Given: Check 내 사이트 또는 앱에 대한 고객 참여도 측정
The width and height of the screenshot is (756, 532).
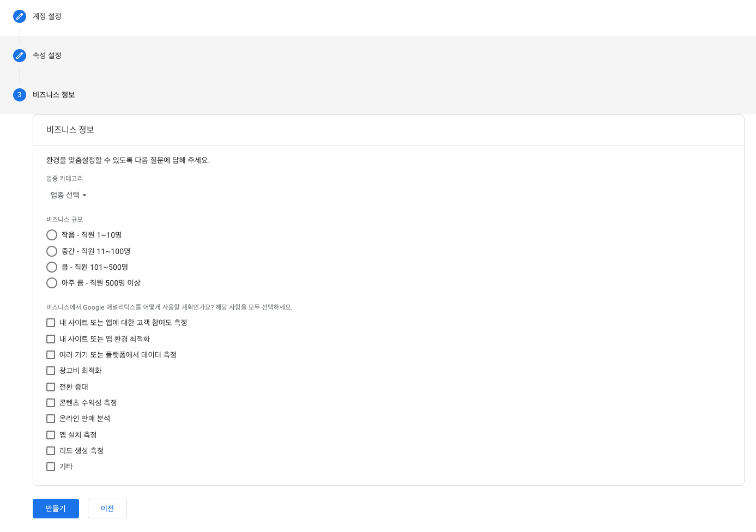Looking at the screenshot, I should click(51, 323).
